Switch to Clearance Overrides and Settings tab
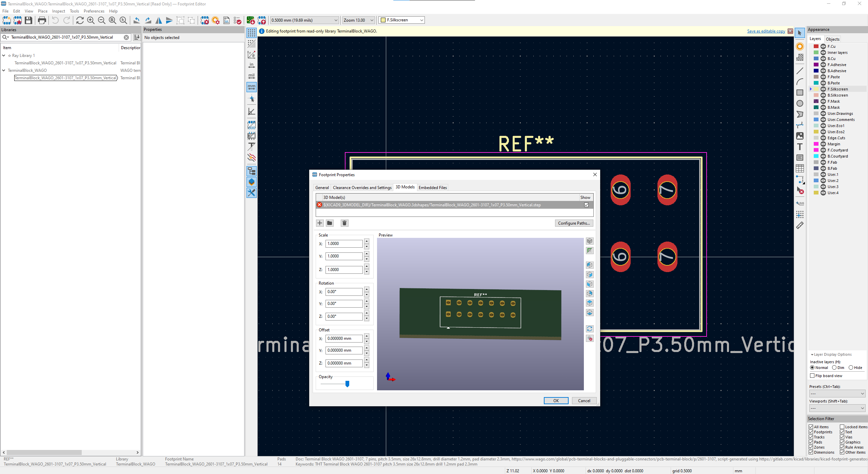This screenshot has height=474, width=868. pos(362,188)
